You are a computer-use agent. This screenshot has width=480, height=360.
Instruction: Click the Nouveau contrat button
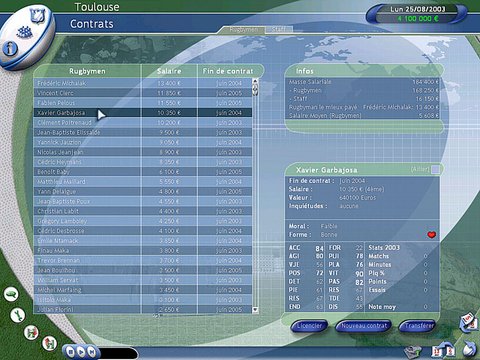click(364, 326)
